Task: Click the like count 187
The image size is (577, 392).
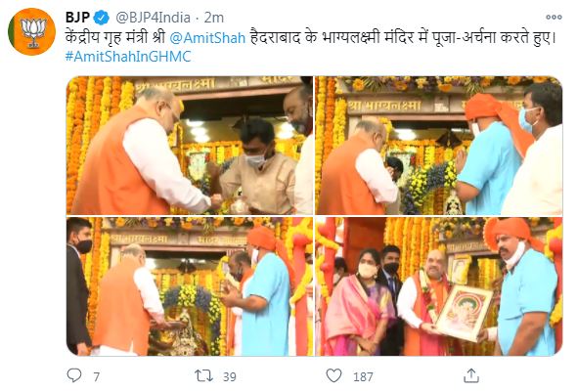Action: 363,377
